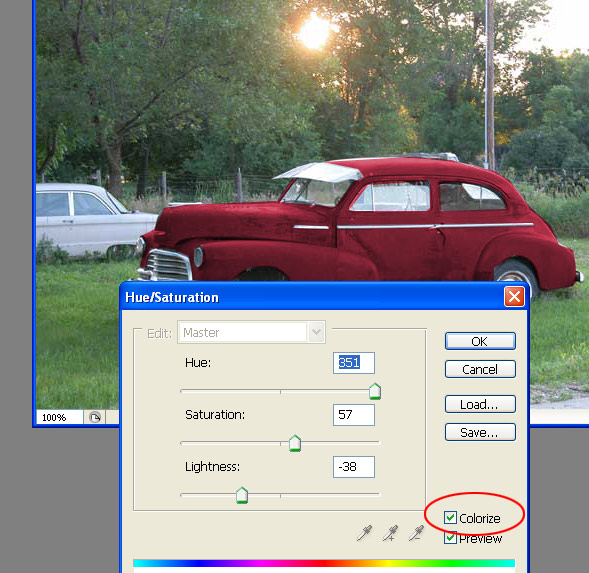
Task: Click the Saturation value field showing 57
Action: click(x=353, y=415)
